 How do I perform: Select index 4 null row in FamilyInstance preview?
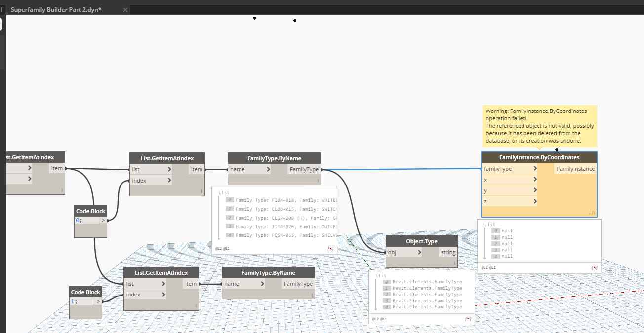click(502, 256)
